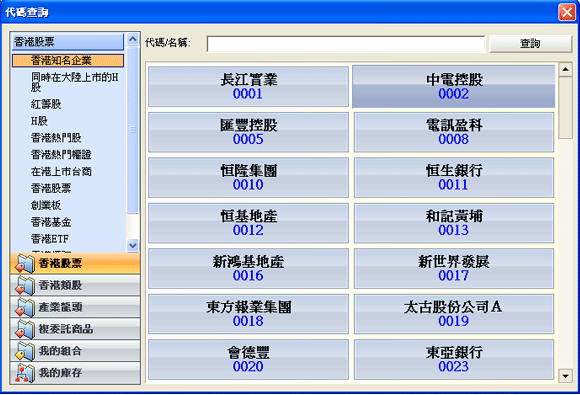Click the 香港股票 header at list top
This screenshot has width=580, height=395.
(x=68, y=42)
